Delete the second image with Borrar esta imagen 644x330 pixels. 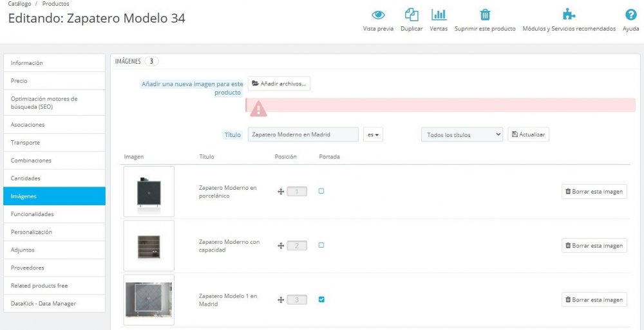(594, 246)
